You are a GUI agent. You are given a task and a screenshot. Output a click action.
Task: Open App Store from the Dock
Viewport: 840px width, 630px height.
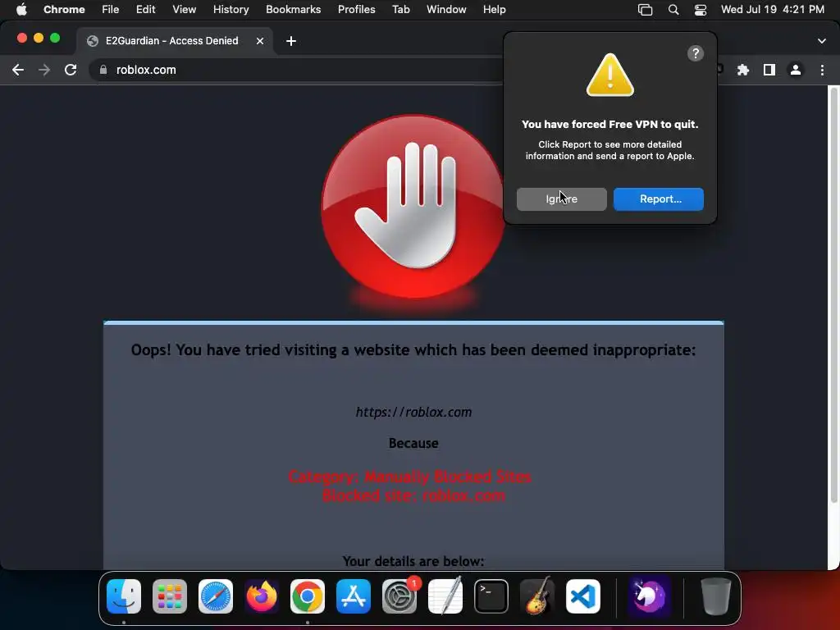(354, 596)
